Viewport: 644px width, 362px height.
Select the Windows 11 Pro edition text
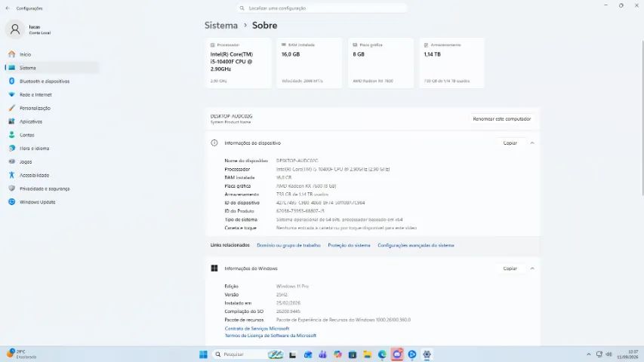coord(292,287)
